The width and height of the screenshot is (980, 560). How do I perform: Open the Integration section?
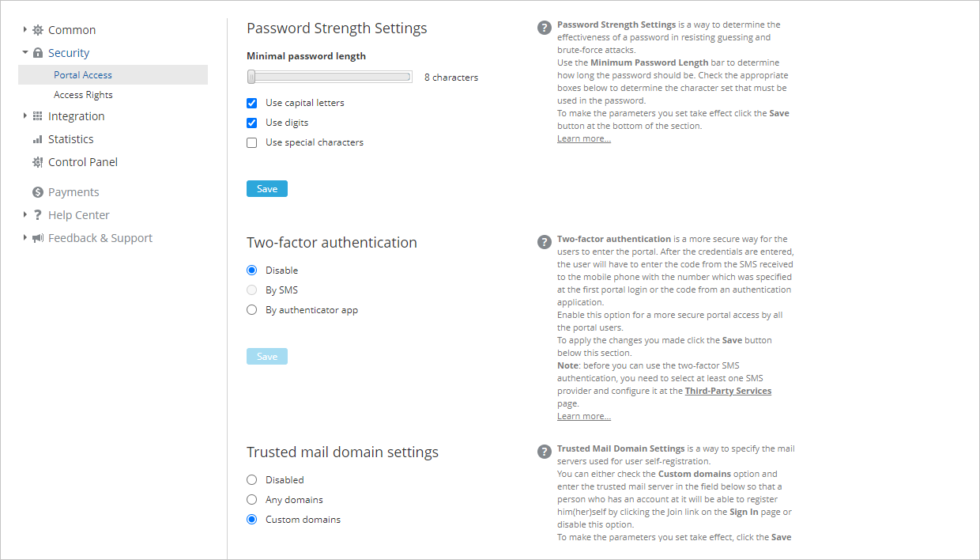tap(76, 115)
